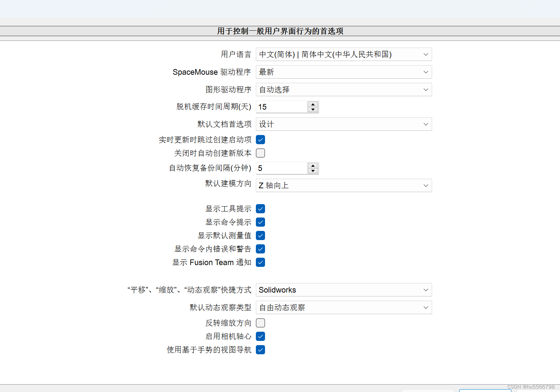Toggle 使用基于手势的视图导航 checkbox
Viewport: 560px width, 392px height.
click(x=260, y=350)
